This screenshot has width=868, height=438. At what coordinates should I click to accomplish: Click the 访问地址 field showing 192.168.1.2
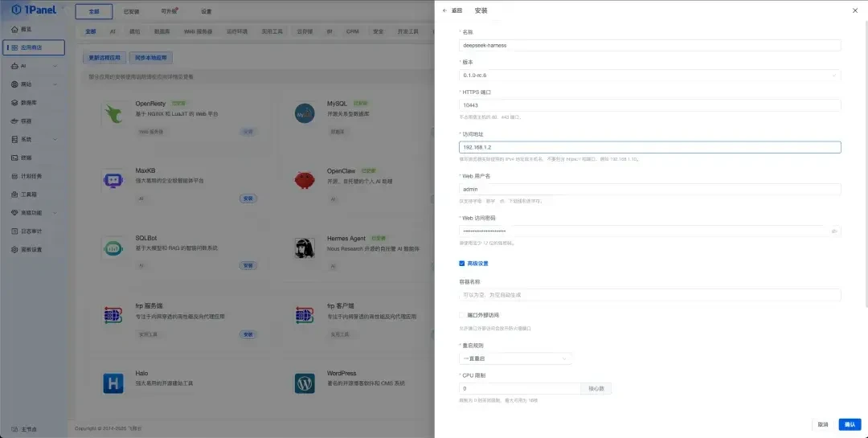(650, 147)
